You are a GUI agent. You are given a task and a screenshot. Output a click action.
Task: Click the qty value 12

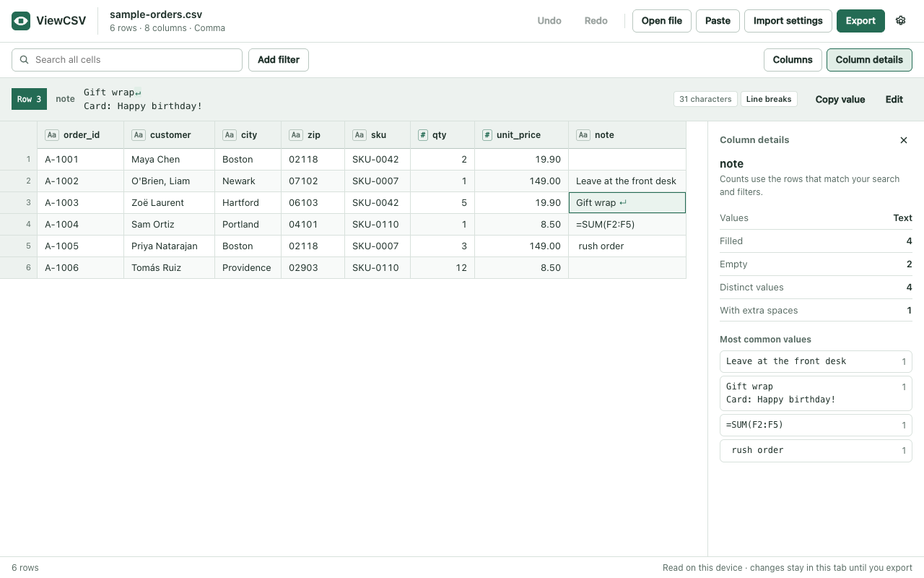pyautogui.click(x=443, y=268)
